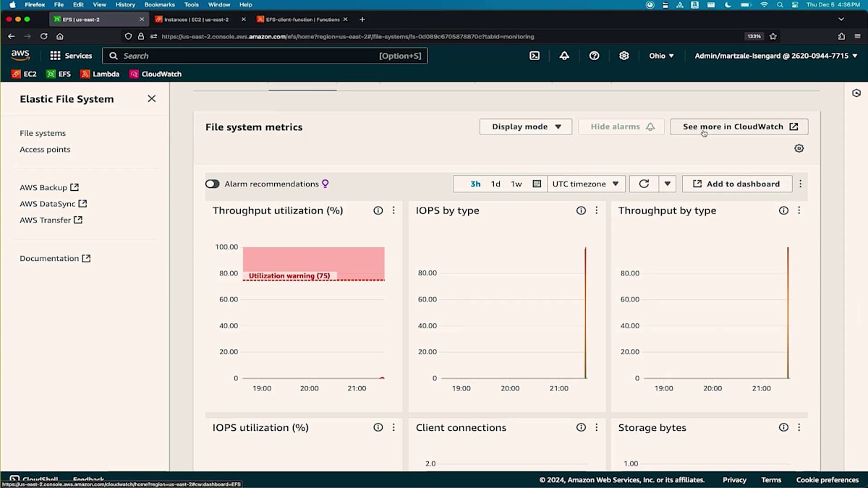Open the View menu in menu bar

(99, 4)
